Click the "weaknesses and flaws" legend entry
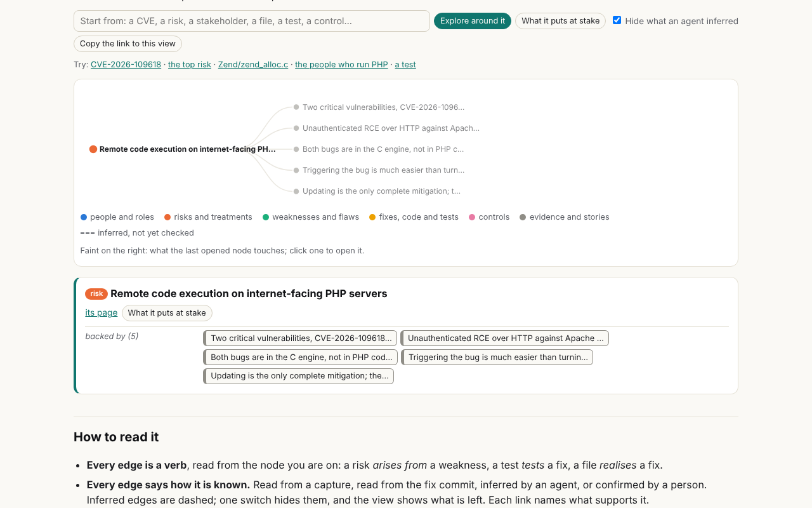Viewport: 812px width, 508px height. tap(311, 217)
